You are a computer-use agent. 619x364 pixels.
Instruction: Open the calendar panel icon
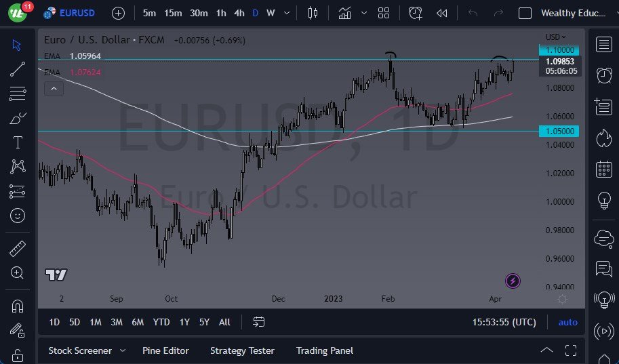(x=603, y=169)
